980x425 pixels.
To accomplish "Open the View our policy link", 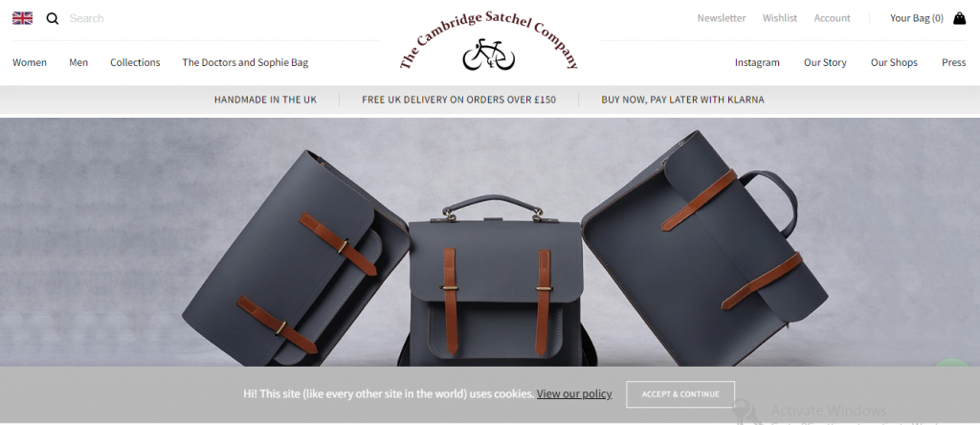I will [574, 393].
